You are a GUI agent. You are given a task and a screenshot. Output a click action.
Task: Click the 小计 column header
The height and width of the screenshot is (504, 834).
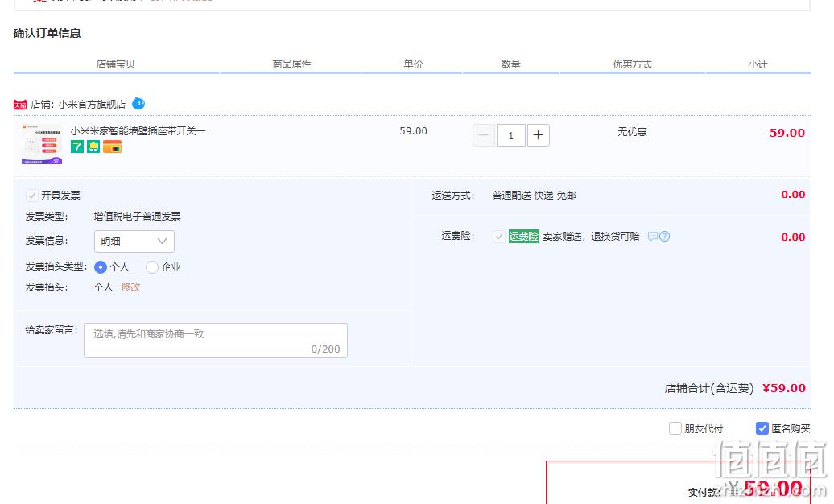(758, 64)
